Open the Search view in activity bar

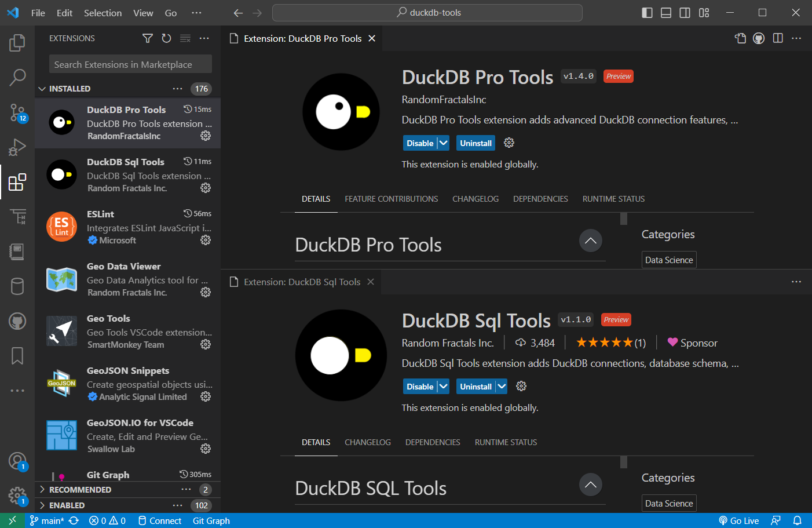17,77
